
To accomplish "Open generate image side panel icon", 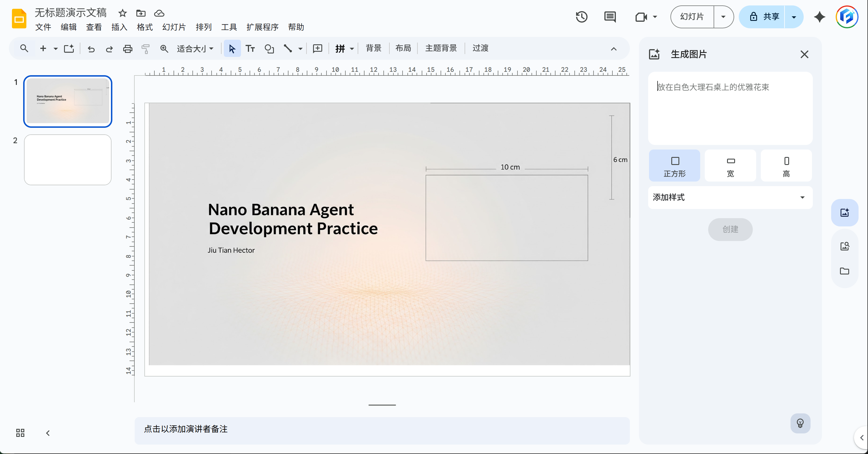I will pos(845,213).
